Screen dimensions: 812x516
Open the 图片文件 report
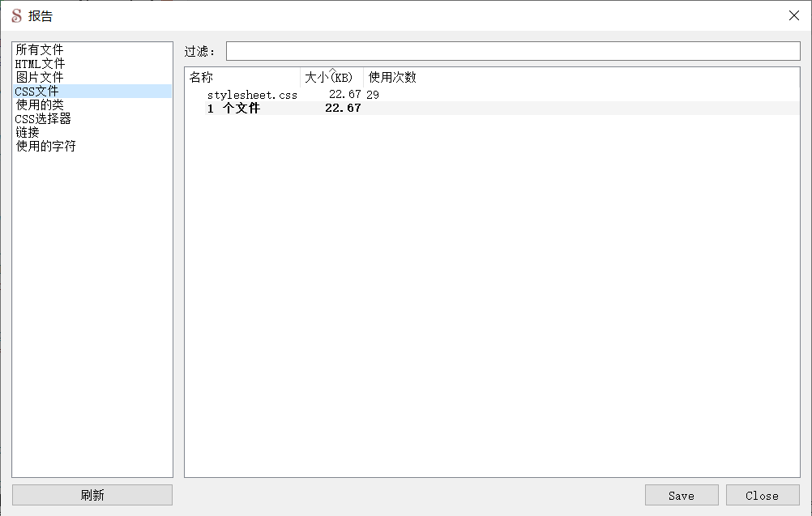point(39,77)
